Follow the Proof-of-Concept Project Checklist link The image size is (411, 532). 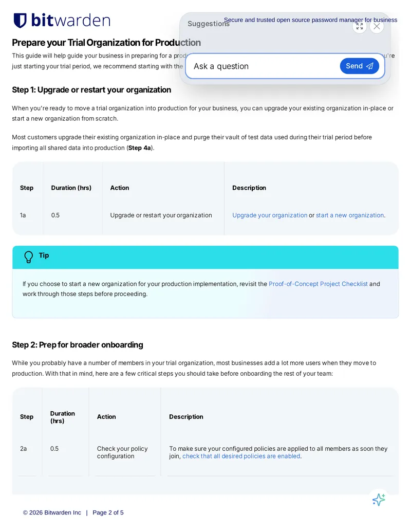pos(318,284)
